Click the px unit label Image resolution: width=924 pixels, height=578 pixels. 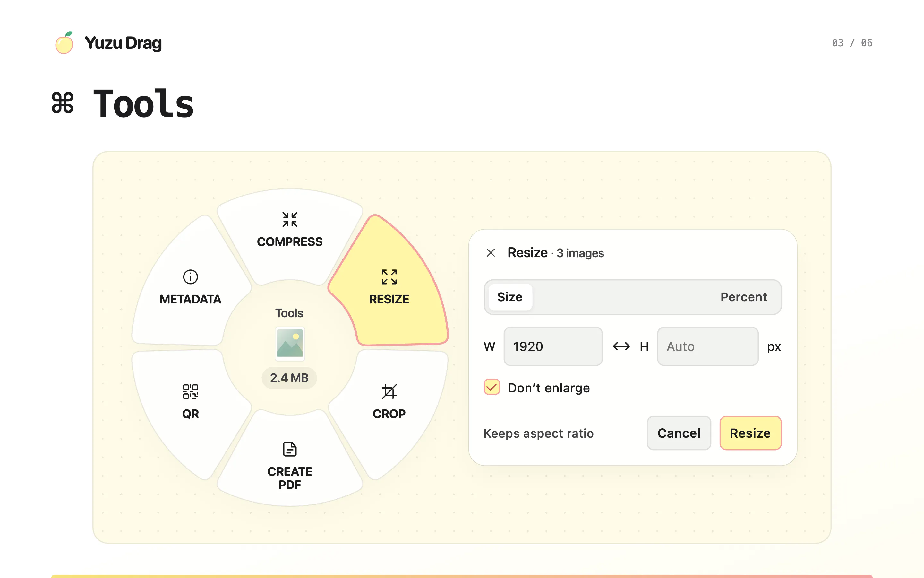coord(774,347)
